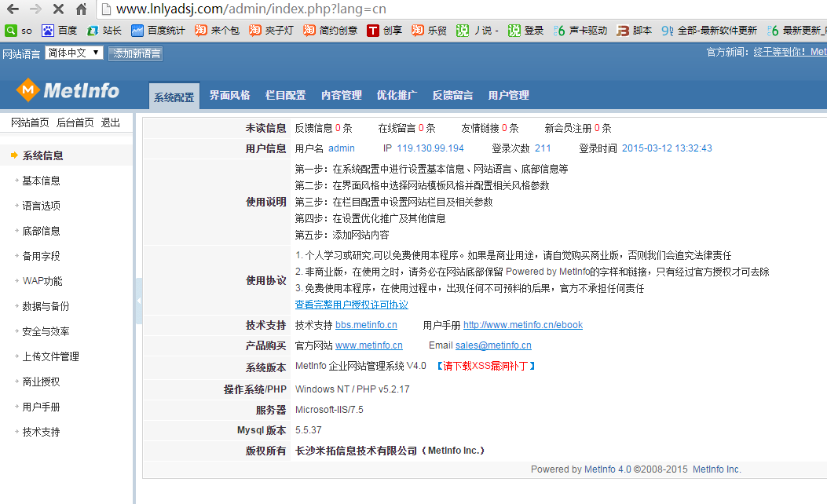This screenshot has width=827, height=504.
Task: Open the 百度 paw bookmark
Action: coord(59,31)
